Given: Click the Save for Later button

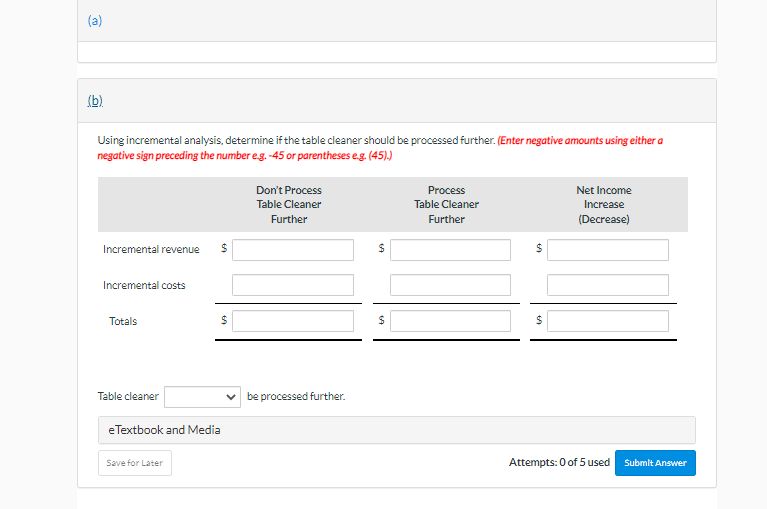Looking at the screenshot, I should coord(135,463).
